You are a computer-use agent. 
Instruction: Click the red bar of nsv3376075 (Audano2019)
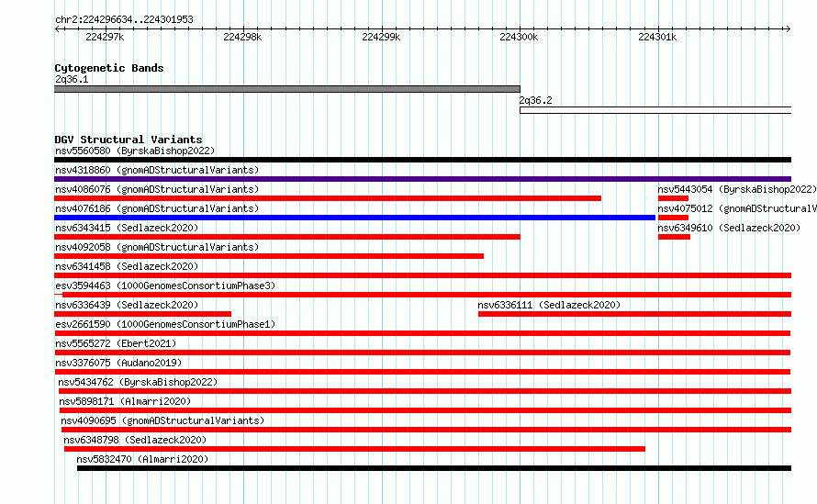(422, 372)
